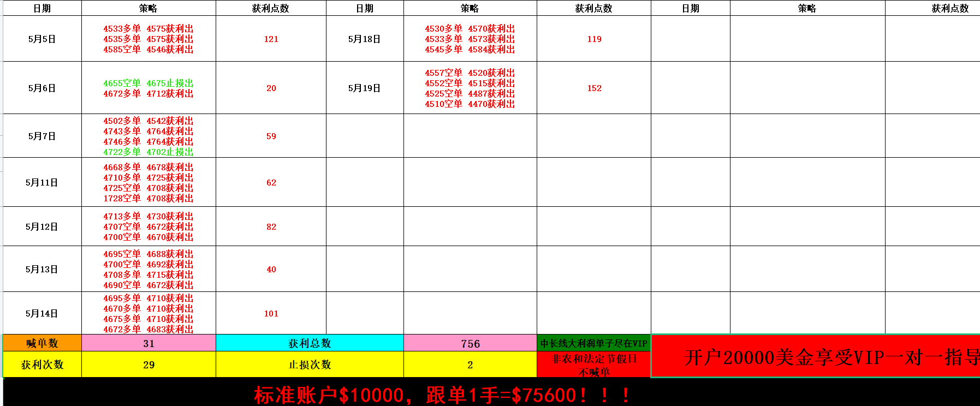This screenshot has width=980, height=406.
Task: Click the cyan 获利总数 cell
Action: pyautogui.click(x=310, y=343)
